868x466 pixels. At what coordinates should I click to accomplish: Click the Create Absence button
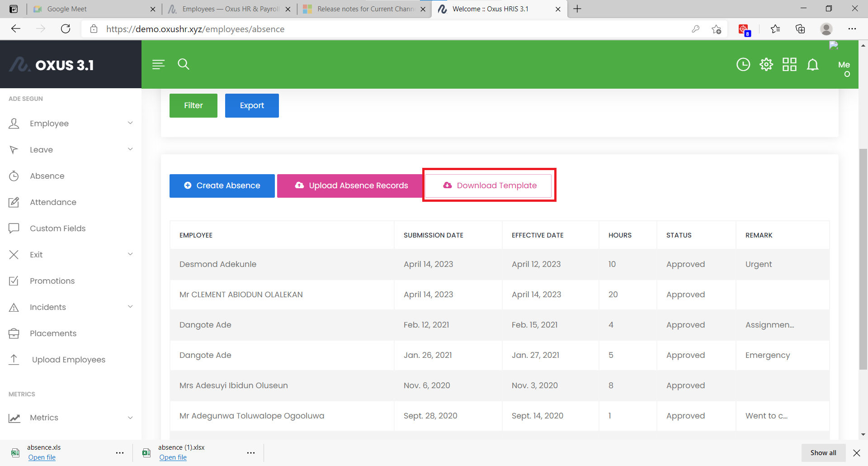(222, 186)
